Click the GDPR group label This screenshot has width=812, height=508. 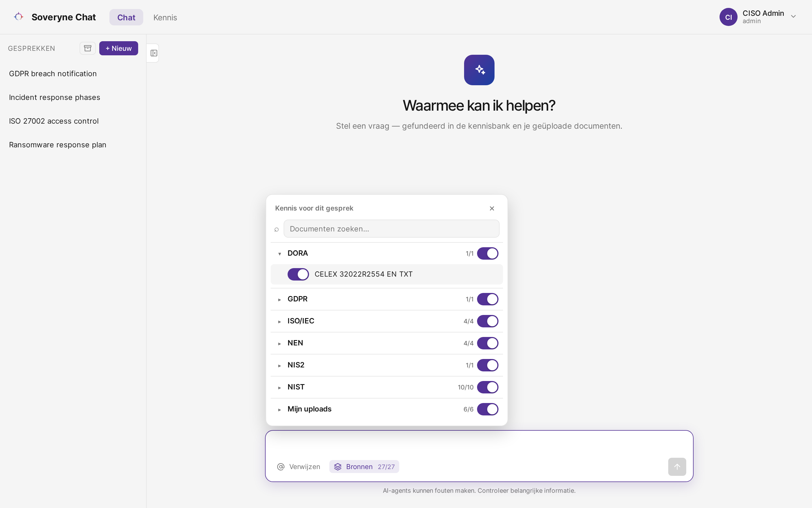[297, 299]
